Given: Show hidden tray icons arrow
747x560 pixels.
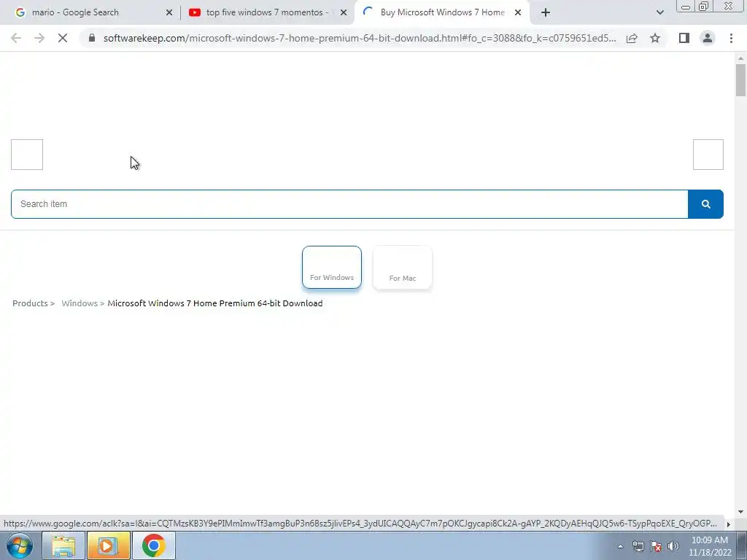Looking at the screenshot, I should (x=620, y=546).
